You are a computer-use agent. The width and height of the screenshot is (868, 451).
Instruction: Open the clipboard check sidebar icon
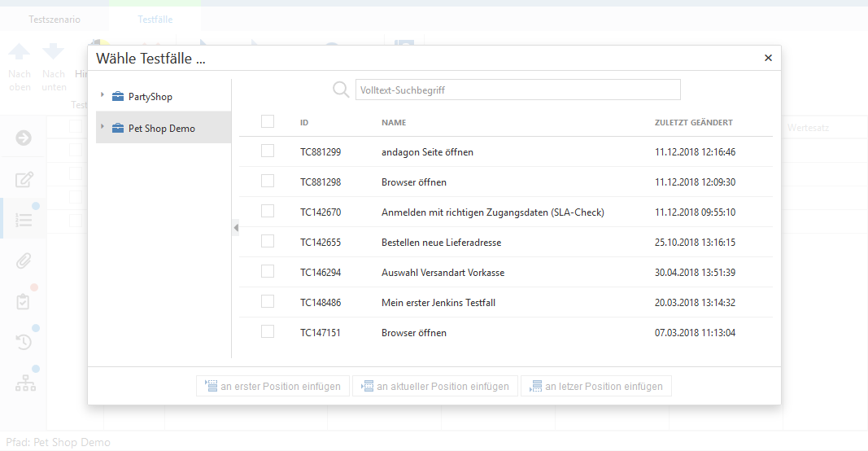pyautogui.click(x=24, y=301)
